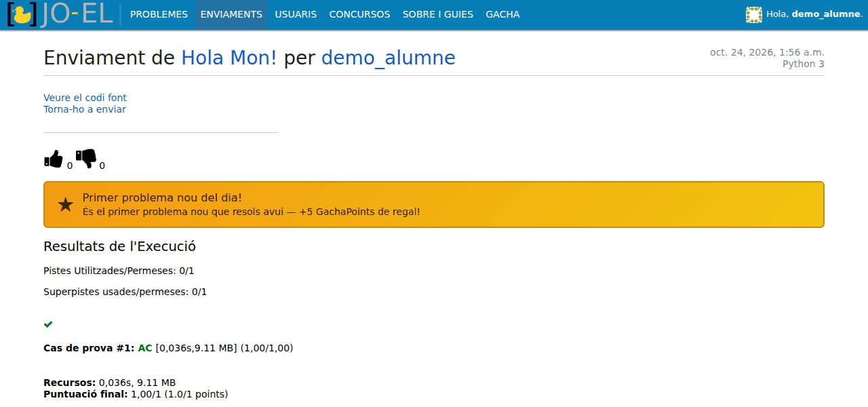Click the Python 3 language label

coord(804,64)
